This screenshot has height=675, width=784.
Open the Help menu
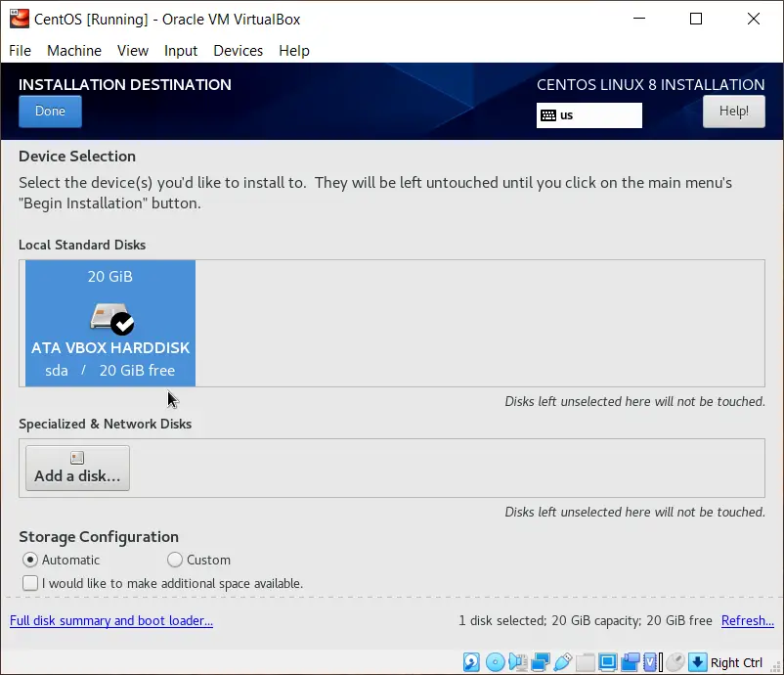pyautogui.click(x=294, y=51)
